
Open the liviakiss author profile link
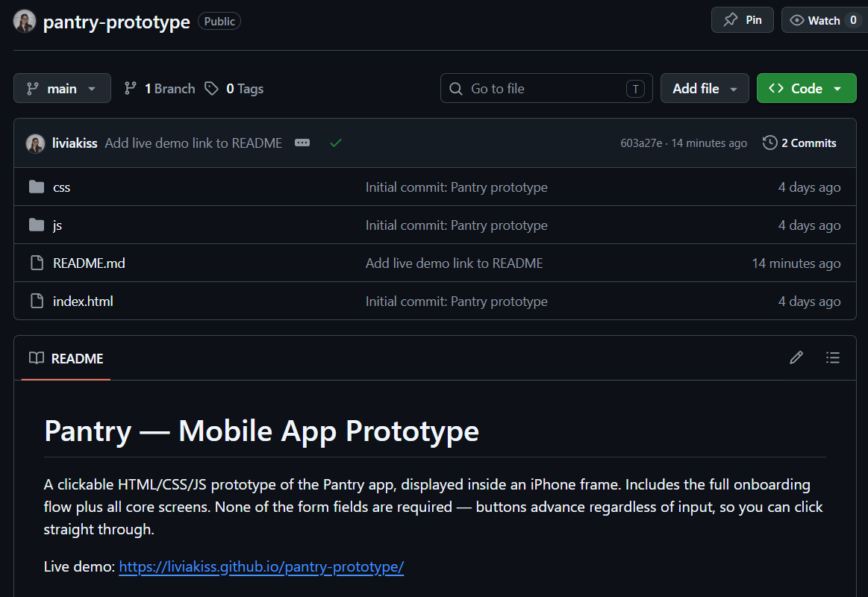(75, 143)
